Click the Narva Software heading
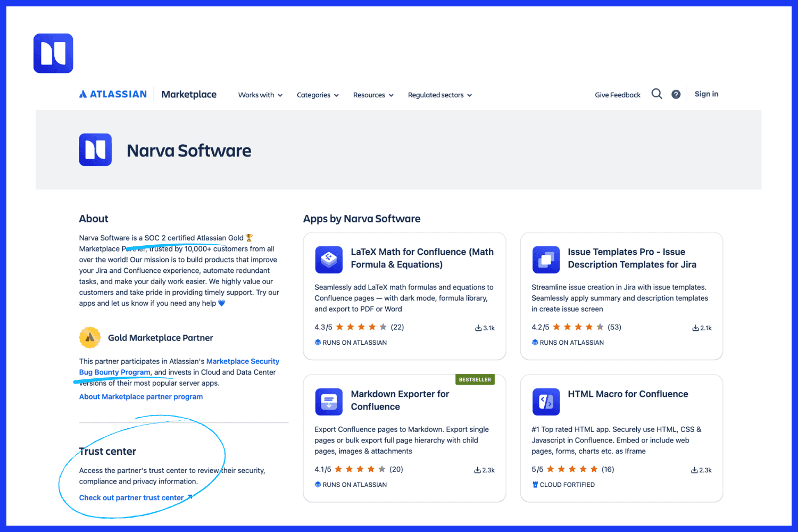The width and height of the screenshot is (798, 532). click(189, 151)
